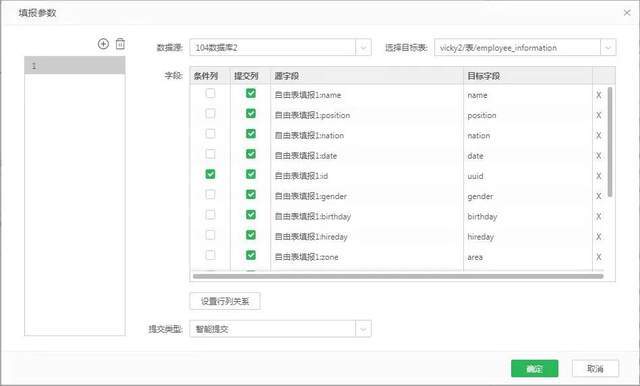The width and height of the screenshot is (640, 386).
Task: Remove the date field row with X
Action: (598, 156)
